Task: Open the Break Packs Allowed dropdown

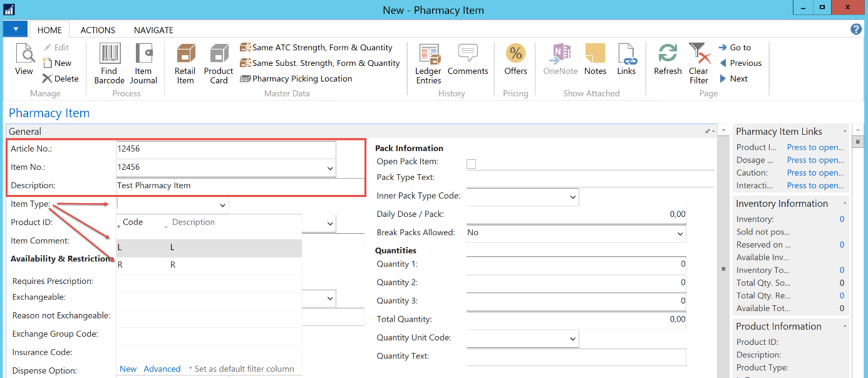Action: pyautogui.click(x=680, y=234)
